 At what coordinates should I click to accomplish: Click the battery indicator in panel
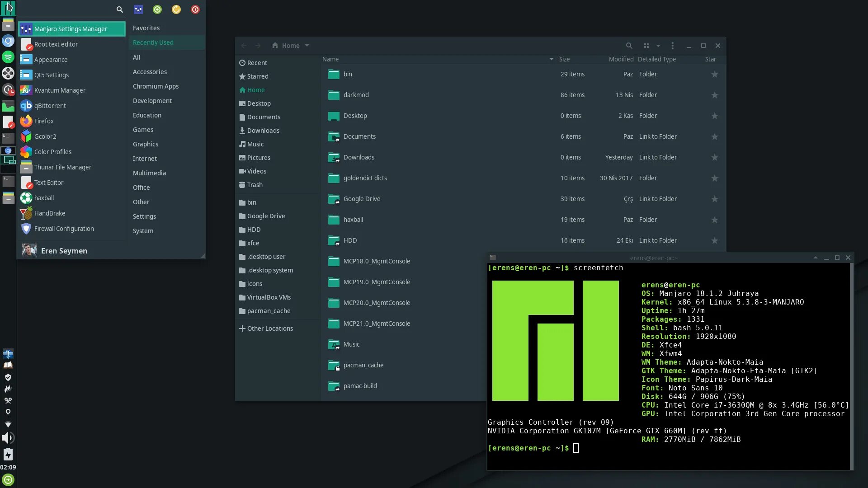8,454
